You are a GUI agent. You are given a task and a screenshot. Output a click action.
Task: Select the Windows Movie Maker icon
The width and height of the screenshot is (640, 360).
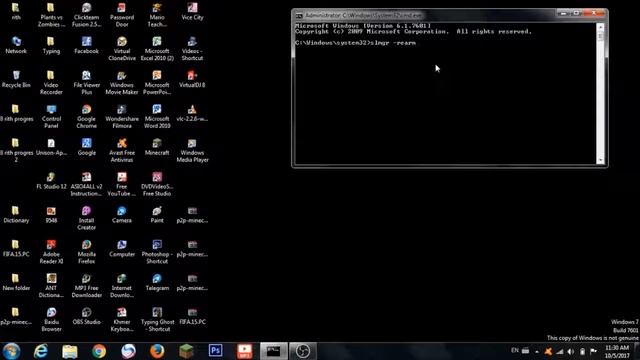[122, 82]
